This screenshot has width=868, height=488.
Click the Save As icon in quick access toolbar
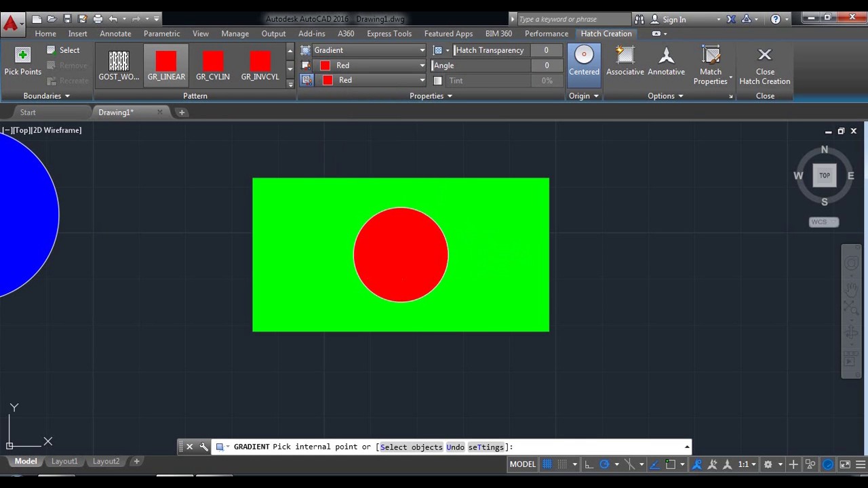point(83,19)
